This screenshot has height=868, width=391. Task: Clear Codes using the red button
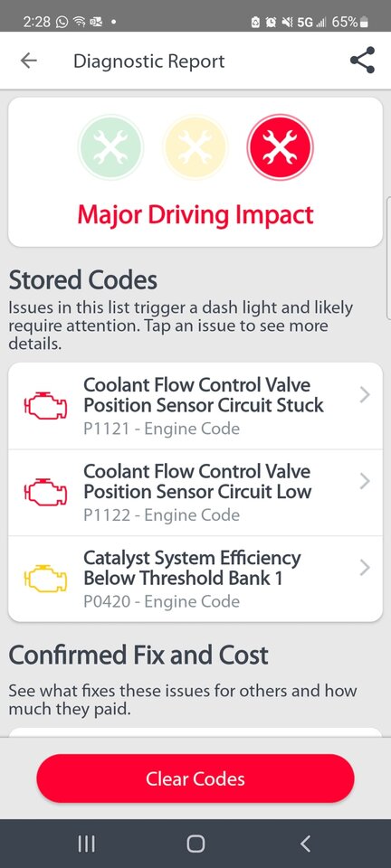point(195,778)
